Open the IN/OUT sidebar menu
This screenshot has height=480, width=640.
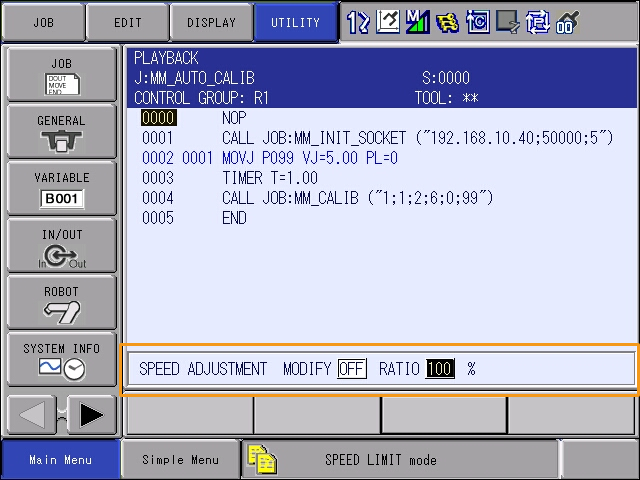[x=62, y=246]
